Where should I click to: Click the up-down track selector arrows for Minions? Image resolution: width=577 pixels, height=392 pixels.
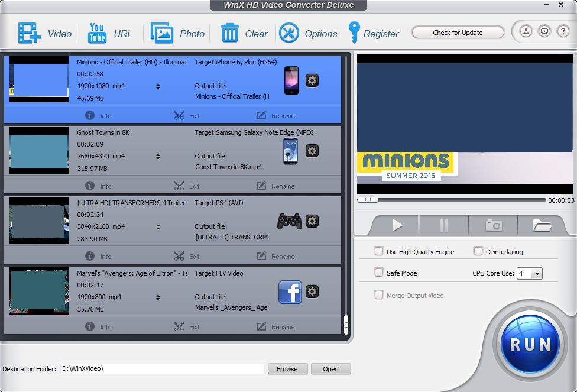(x=158, y=86)
